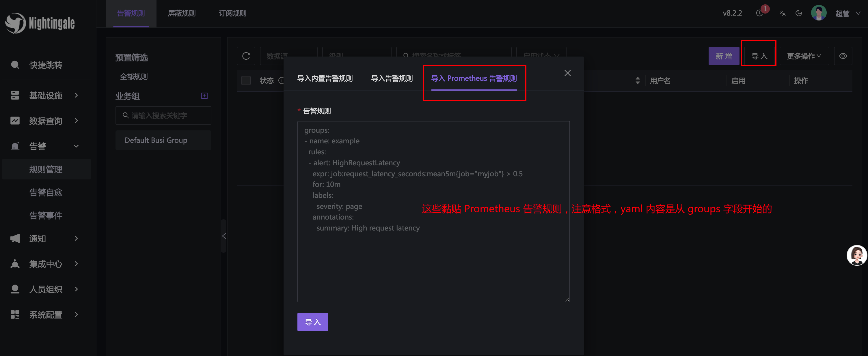This screenshot has height=356, width=868.
Task: Open the 屏蔽规则 tab
Action: coord(182,13)
